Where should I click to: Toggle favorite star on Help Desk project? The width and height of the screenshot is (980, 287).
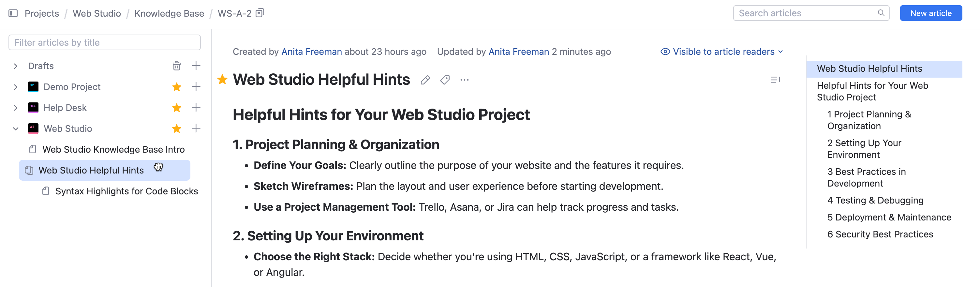coord(176,108)
